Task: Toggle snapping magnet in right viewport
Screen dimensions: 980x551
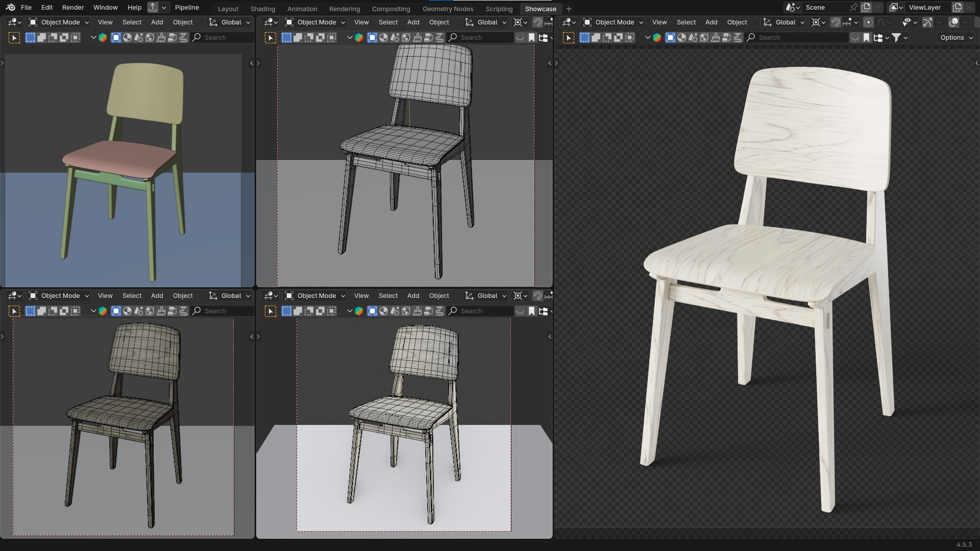Action: [x=836, y=22]
